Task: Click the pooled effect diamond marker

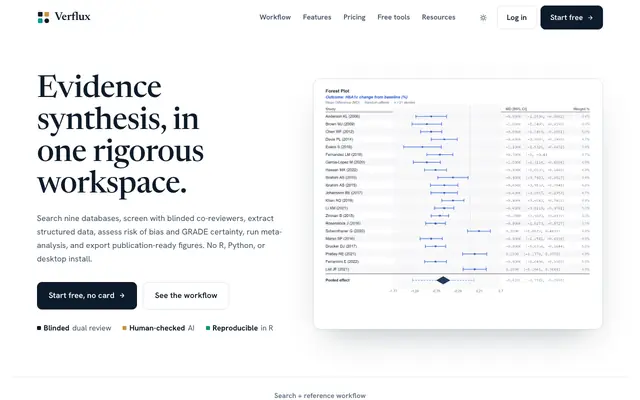Action: pyautogui.click(x=443, y=280)
